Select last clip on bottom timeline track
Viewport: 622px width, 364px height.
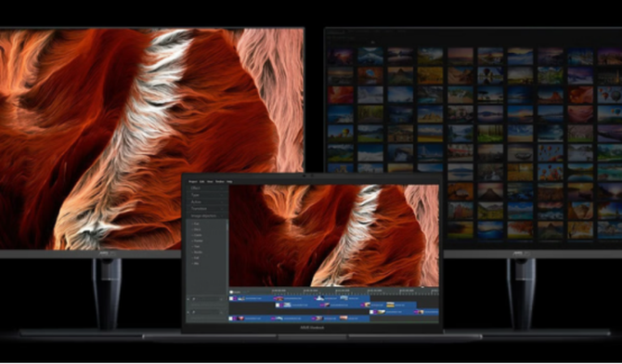[355, 318]
